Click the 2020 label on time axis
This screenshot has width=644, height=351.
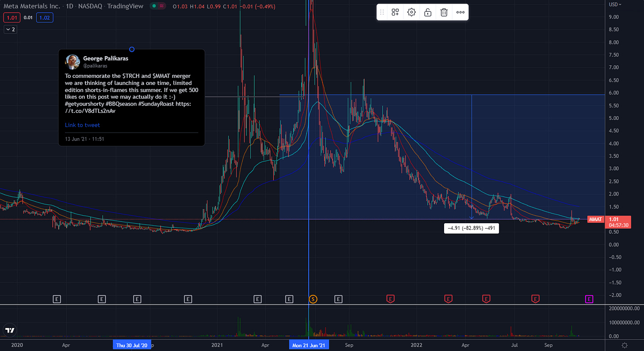click(17, 345)
